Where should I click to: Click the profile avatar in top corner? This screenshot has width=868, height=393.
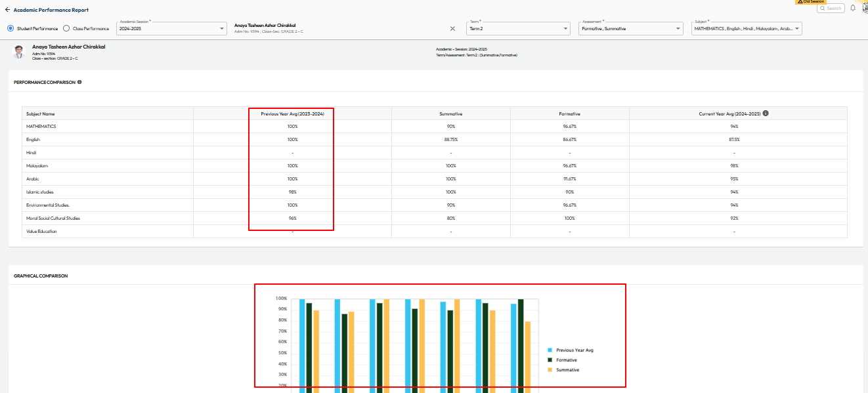click(865, 8)
